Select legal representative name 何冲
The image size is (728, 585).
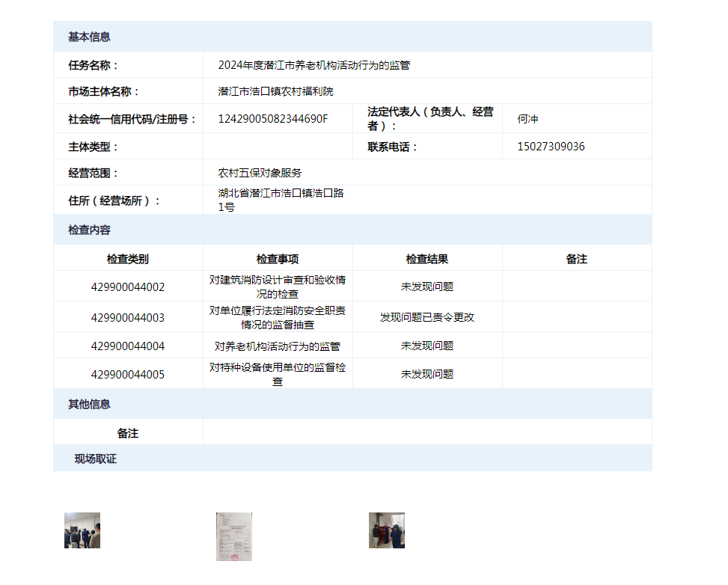pyautogui.click(x=528, y=119)
